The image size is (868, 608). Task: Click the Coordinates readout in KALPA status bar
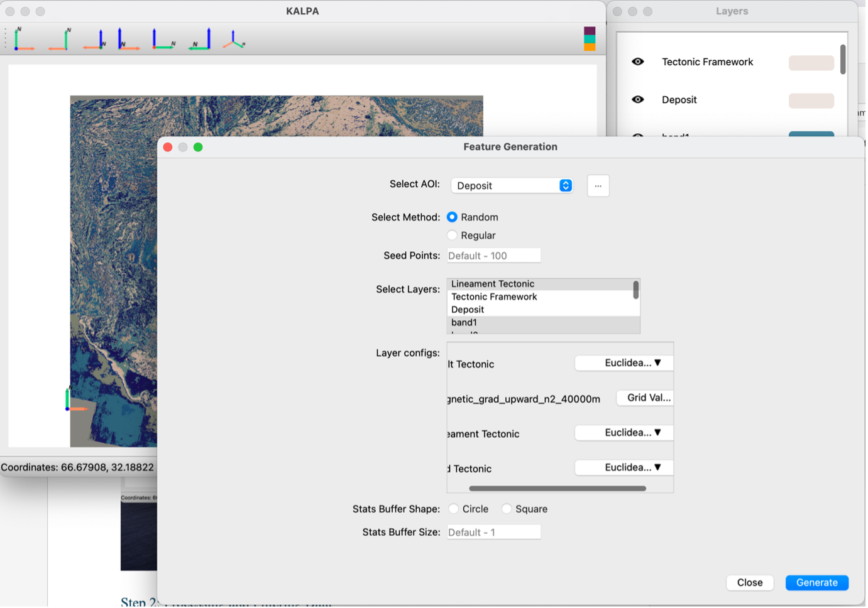click(x=77, y=467)
